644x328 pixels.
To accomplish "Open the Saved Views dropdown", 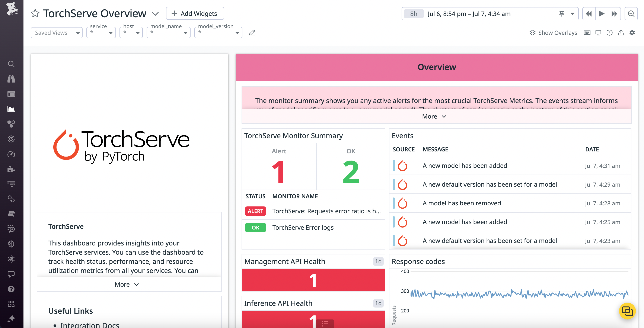I will tap(57, 32).
